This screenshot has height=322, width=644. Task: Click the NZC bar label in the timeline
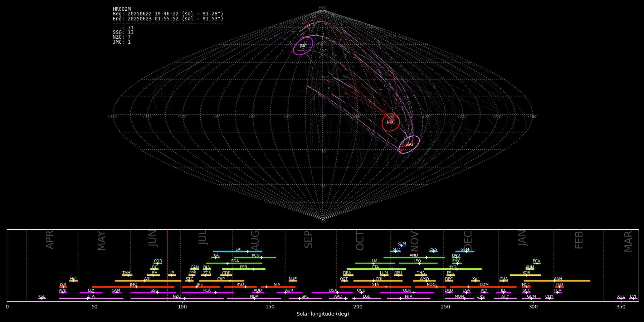177,297
